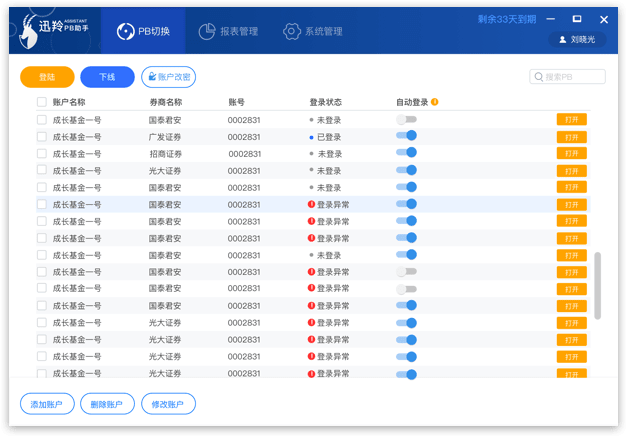Viewport: 627px width, 437px height.
Task: Click the 修改账户 button
Action: click(x=168, y=404)
